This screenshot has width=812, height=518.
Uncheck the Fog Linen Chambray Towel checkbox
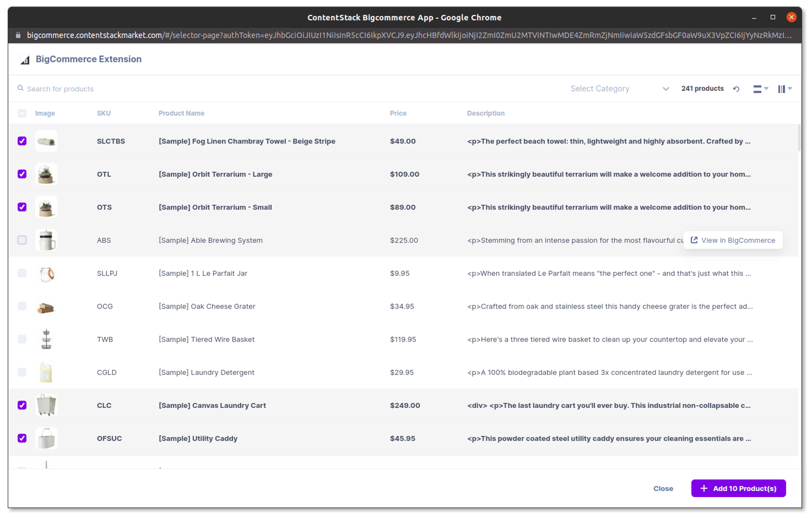[22, 141]
